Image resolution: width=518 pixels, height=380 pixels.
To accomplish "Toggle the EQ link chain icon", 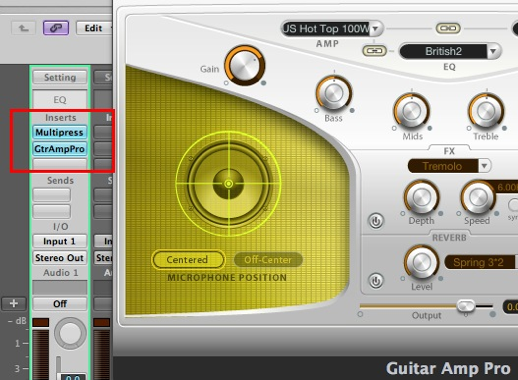I will (x=374, y=51).
